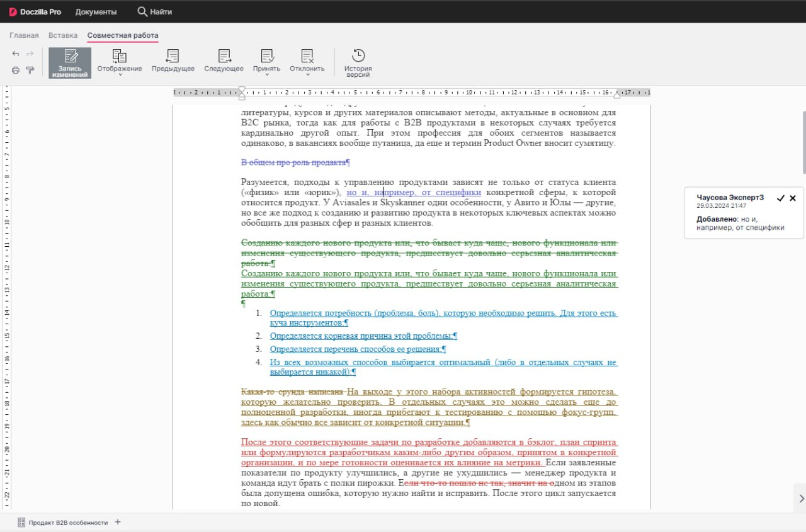Click list item Из всех возможных способов
Screen dimensions: 806x532
(x=443, y=367)
